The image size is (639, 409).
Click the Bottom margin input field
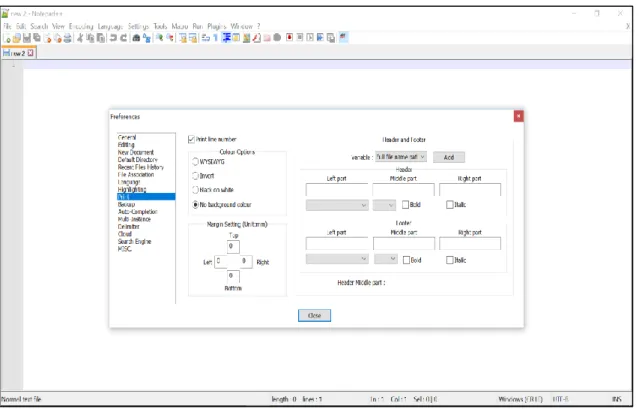coord(233,276)
